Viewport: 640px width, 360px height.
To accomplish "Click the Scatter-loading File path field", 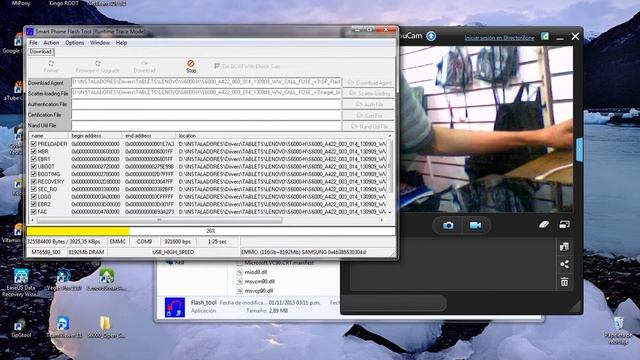I will [207, 93].
